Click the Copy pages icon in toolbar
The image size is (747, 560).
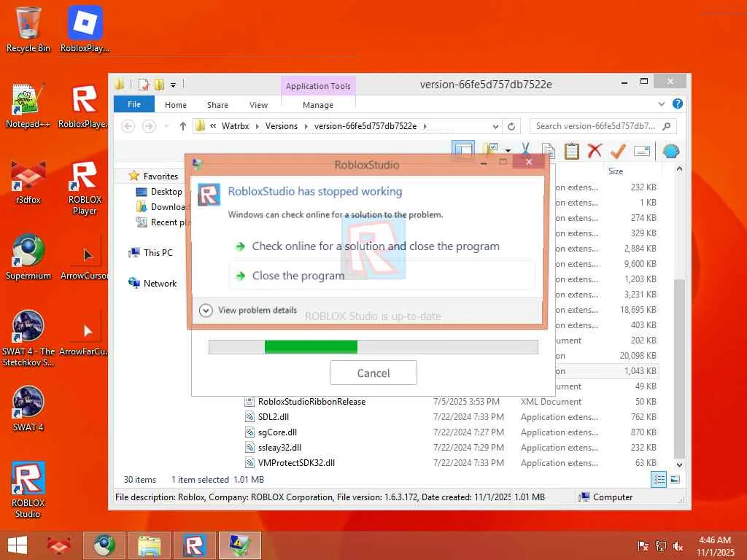pyautogui.click(x=549, y=151)
